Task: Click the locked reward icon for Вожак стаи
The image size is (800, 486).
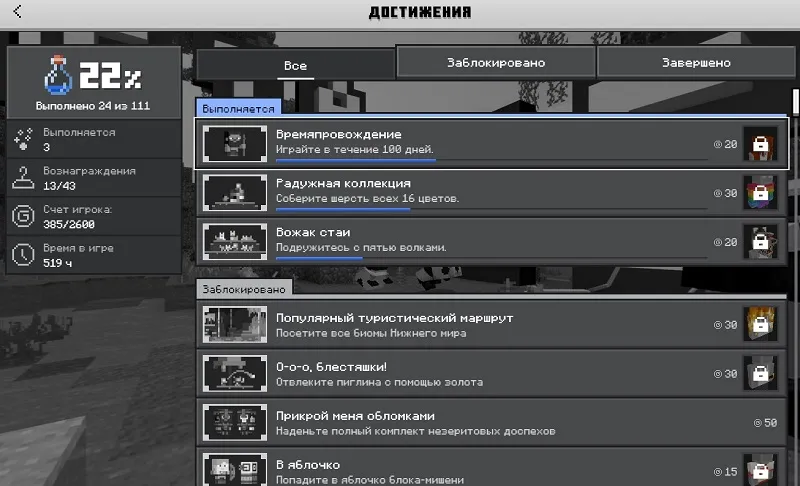Action: [760, 242]
